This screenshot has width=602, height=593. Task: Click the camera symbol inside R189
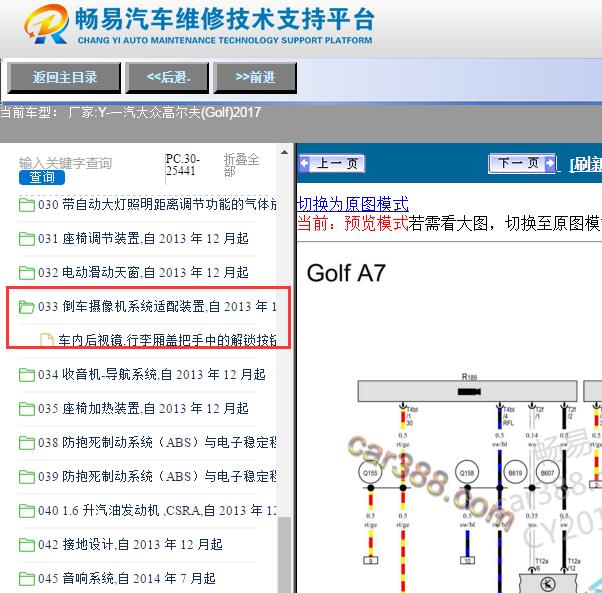click(x=469, y=392)
